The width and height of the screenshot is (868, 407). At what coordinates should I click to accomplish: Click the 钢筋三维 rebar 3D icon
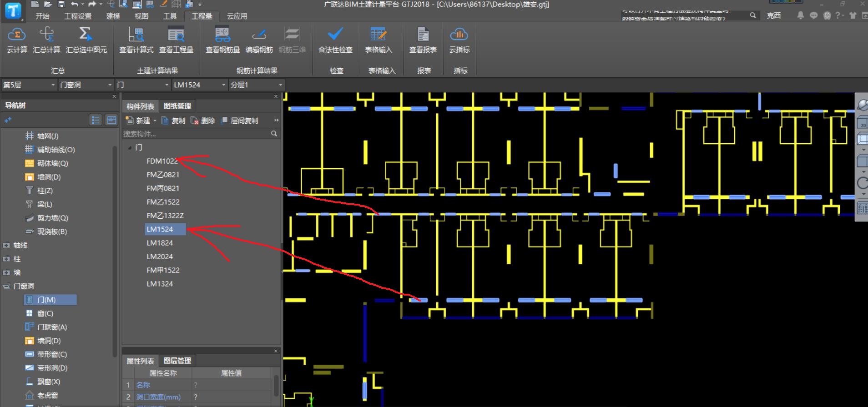292,35
